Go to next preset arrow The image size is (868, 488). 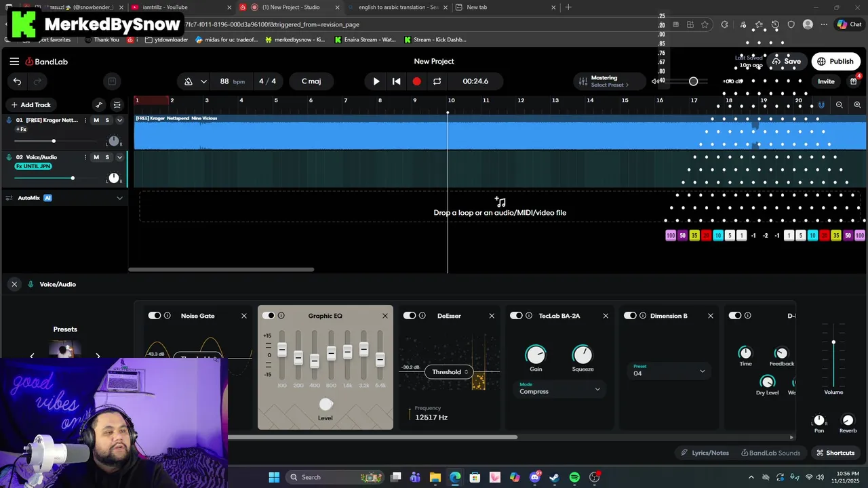pos(98,355)
